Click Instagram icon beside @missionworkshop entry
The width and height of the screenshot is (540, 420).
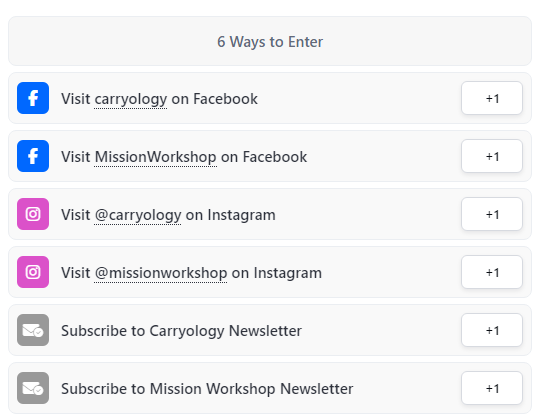click(x=33, y=272)
